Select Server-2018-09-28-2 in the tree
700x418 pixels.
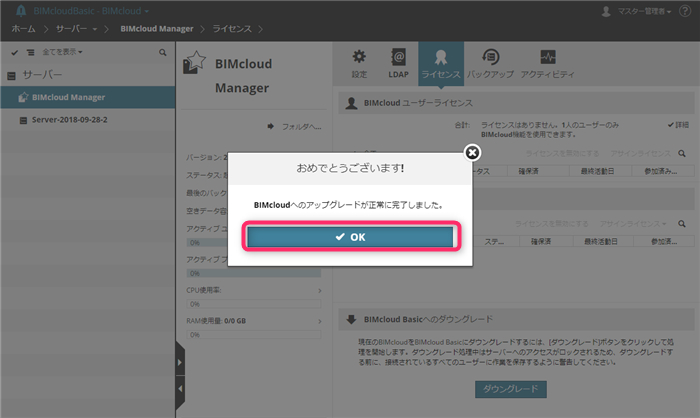point(88,120)
